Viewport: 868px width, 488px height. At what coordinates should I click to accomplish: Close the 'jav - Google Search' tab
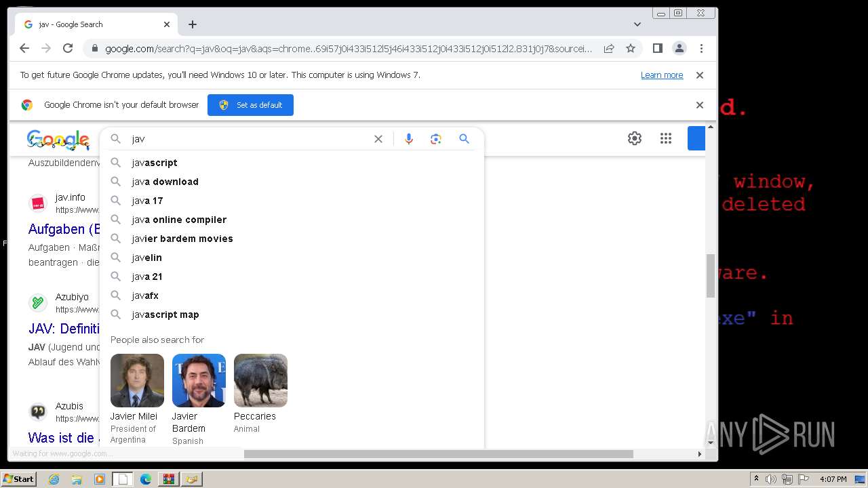(x=167, y=24)
